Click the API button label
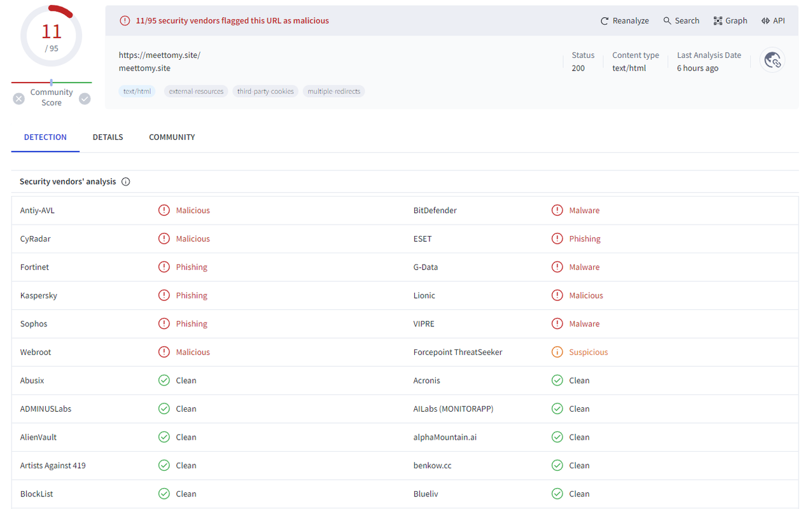The width and height of the screenshot is (812, 509). coord(779,21)
